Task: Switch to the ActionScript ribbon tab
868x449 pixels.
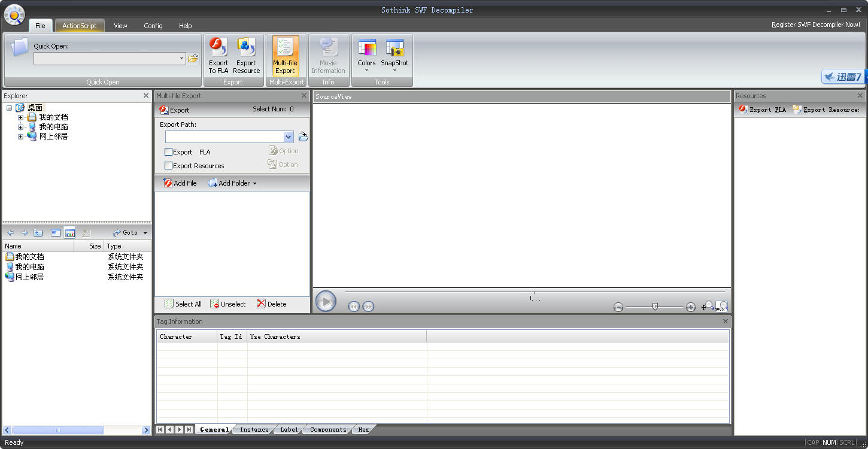Action: (x=80, y=26)
